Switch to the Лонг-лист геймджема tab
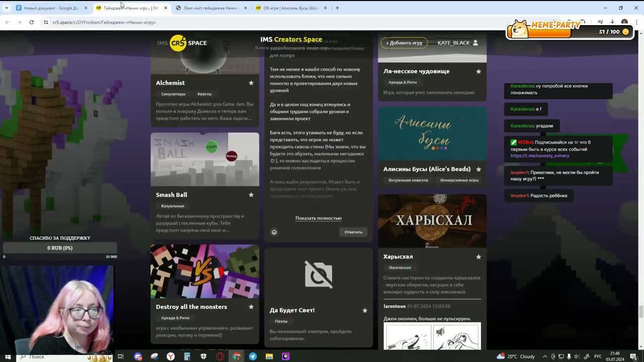 pyautogui.click(x=210, y=8)
